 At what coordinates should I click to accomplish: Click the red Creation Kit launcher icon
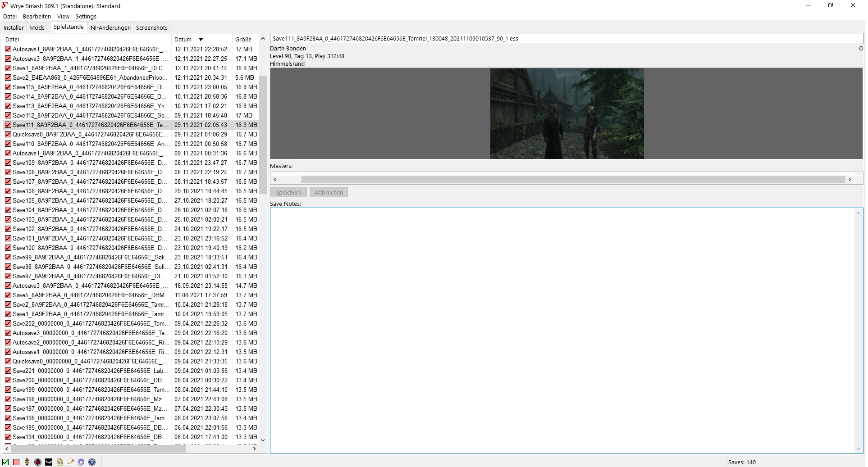[38, 462]
